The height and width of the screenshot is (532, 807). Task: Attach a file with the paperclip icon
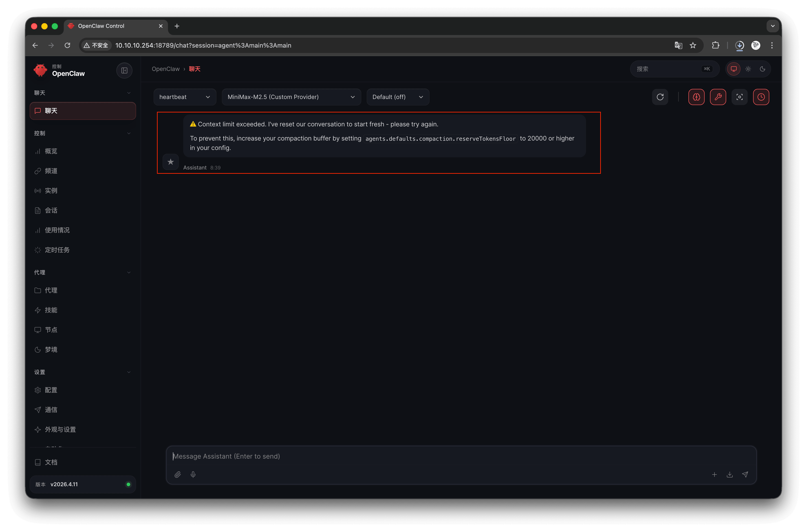coord(177,474)
